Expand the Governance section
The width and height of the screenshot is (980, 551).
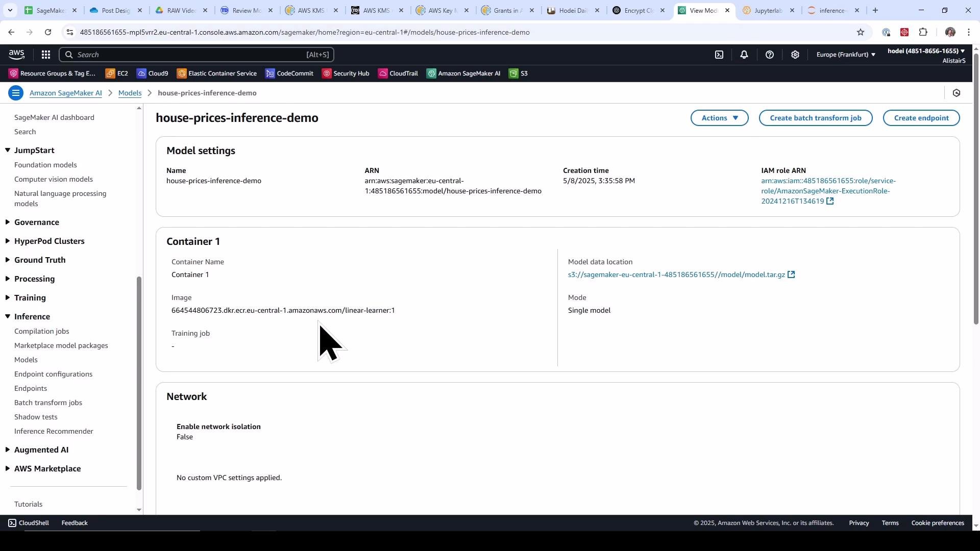click(8, 222)
